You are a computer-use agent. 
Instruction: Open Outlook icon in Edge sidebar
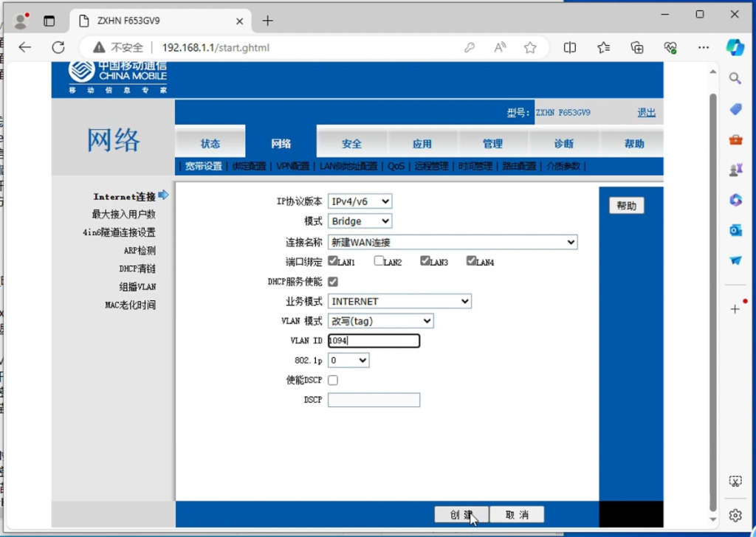735,230
